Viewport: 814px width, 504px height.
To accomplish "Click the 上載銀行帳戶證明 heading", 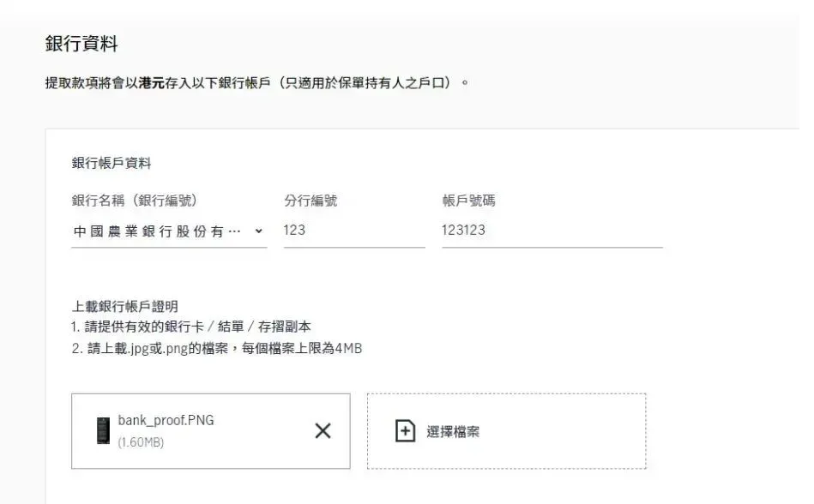I will 124,307.
